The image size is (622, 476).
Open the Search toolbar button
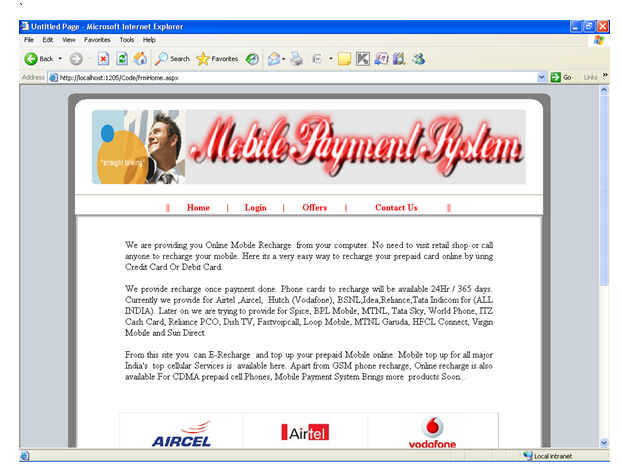pos(172,59)
